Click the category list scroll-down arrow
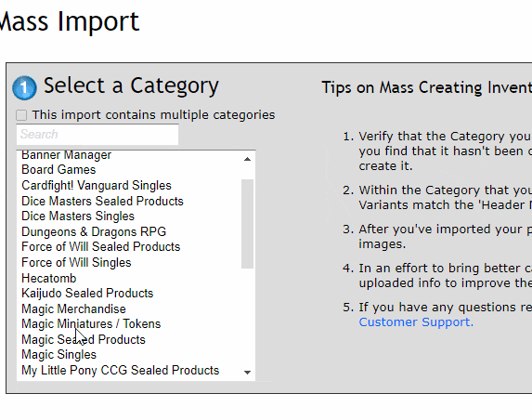532x420 pixels. (247, 373)
